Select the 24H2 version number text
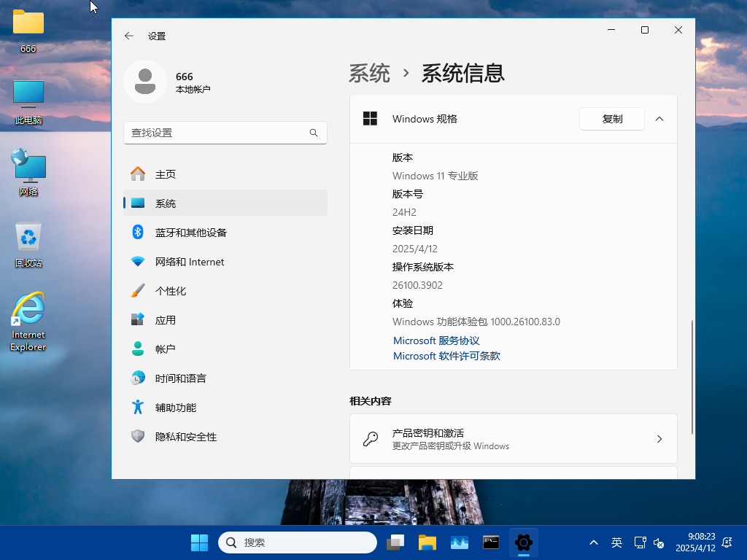 point(404,212)
